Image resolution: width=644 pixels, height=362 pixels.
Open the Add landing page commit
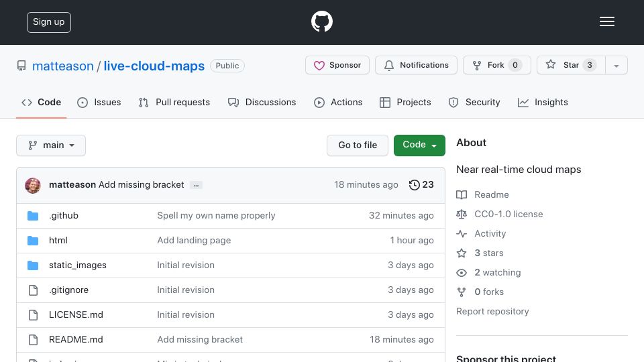coord(194,240)
